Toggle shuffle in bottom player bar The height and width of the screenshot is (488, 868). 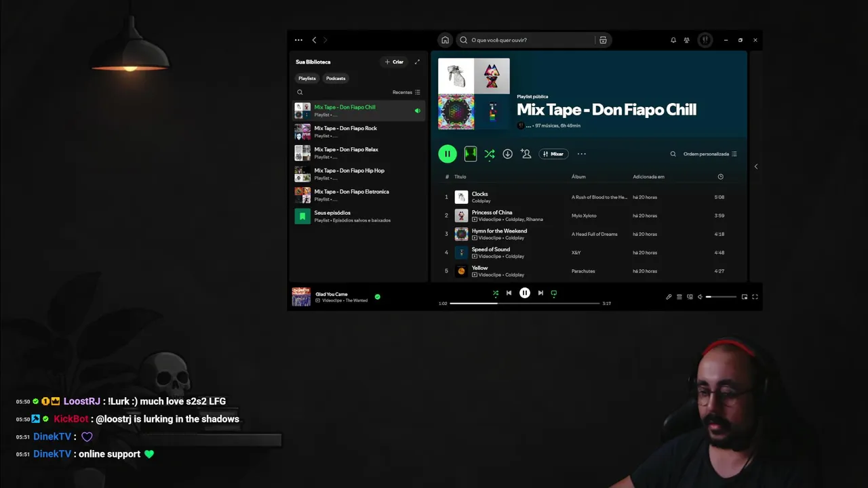pos(496,293)
